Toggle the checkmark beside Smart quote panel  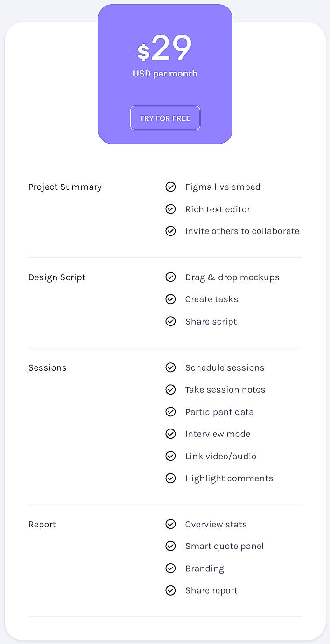point(171,546)
